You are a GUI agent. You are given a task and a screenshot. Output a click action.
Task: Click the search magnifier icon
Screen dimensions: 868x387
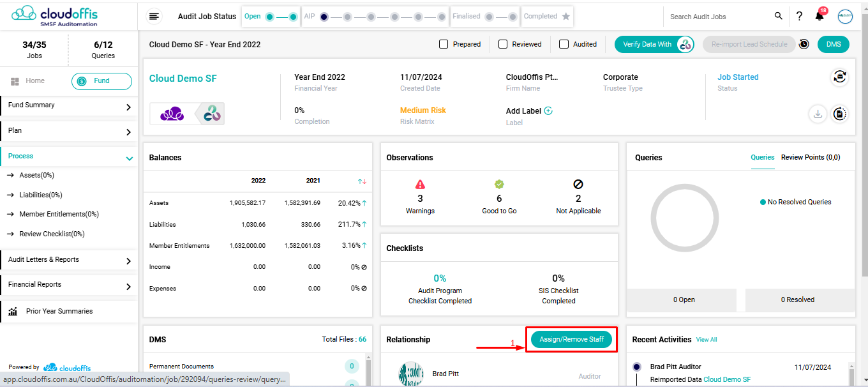778,16
